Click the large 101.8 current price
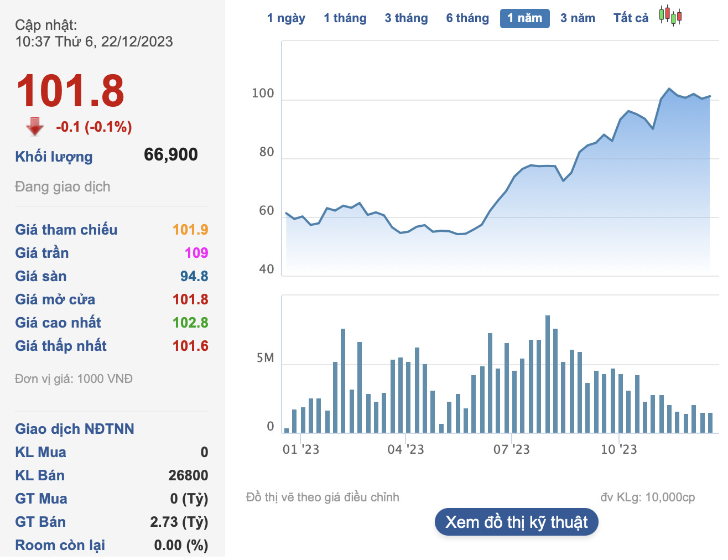This screenshot has width=728, height=560. [70, 91]
